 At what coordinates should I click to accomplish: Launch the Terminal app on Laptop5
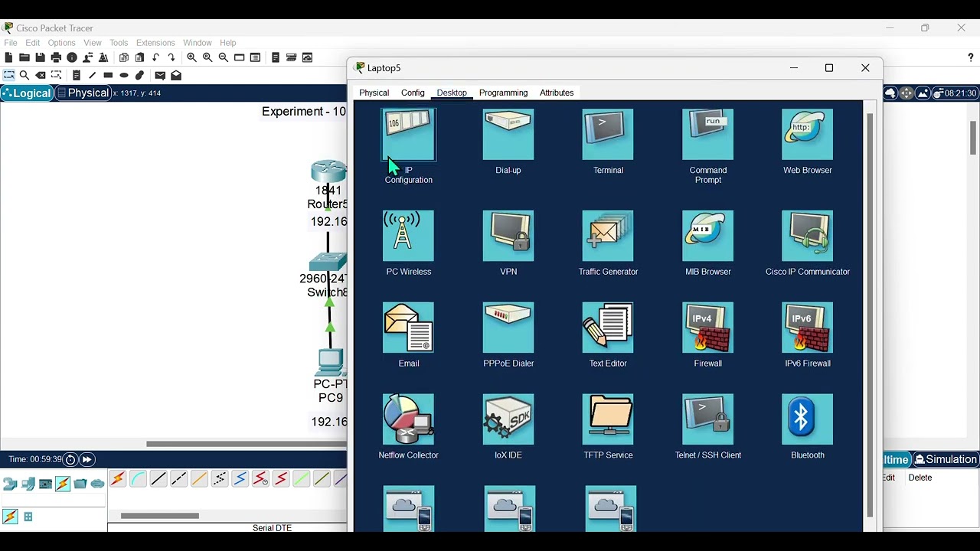pos(608,135)
